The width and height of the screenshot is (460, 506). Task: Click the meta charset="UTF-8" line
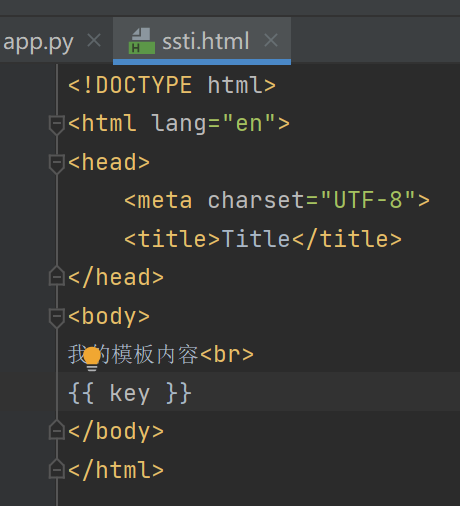coord(277,201)
